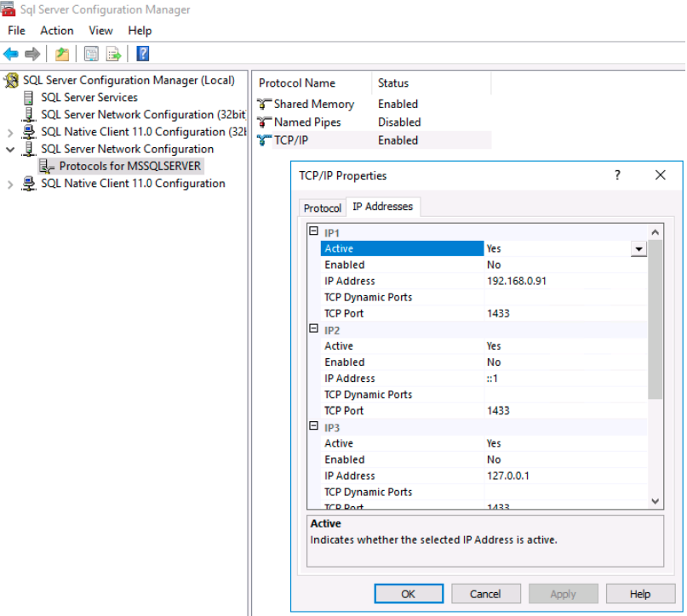Image resolution: width=687 pixels, height=616 pixels.
Task: Click the Up one level folder icon
Action: [62, 54]
